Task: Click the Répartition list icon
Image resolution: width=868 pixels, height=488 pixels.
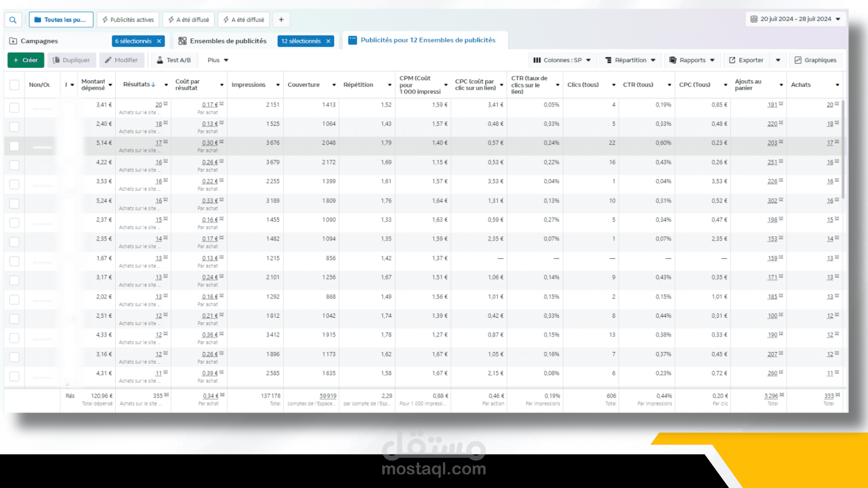Action: 609,60
